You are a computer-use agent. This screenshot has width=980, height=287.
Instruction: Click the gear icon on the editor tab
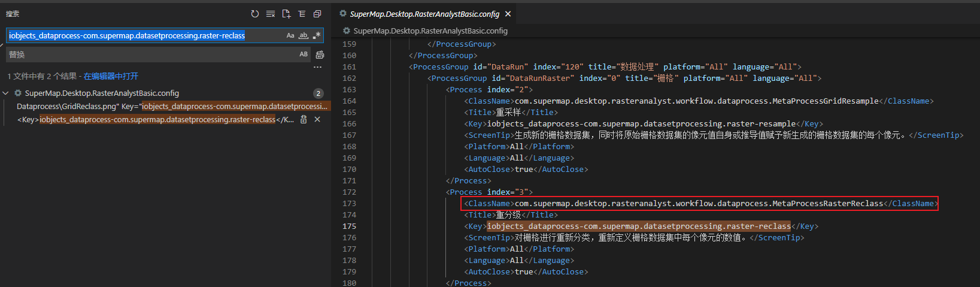343,13
